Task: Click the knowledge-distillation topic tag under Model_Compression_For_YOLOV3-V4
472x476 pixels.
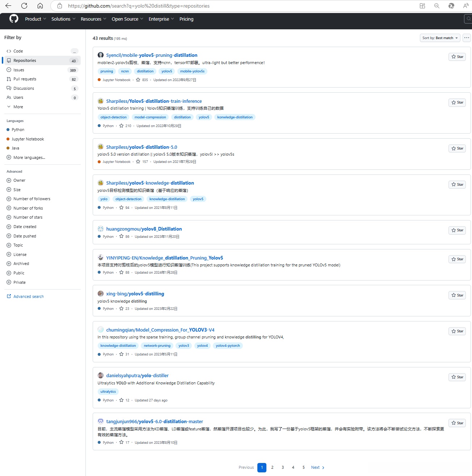Action: pos(118,346)
